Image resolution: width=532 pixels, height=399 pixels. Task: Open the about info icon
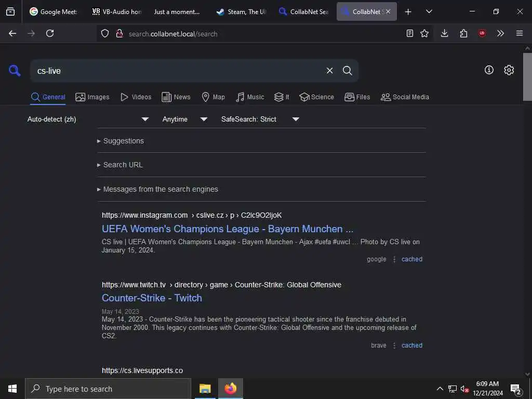point(489,70)
